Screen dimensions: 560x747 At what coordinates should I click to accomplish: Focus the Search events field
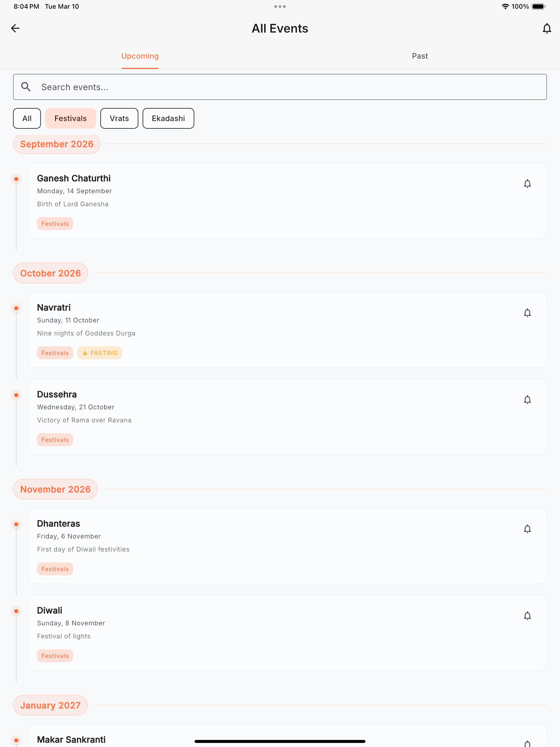(x=280, y=87)
